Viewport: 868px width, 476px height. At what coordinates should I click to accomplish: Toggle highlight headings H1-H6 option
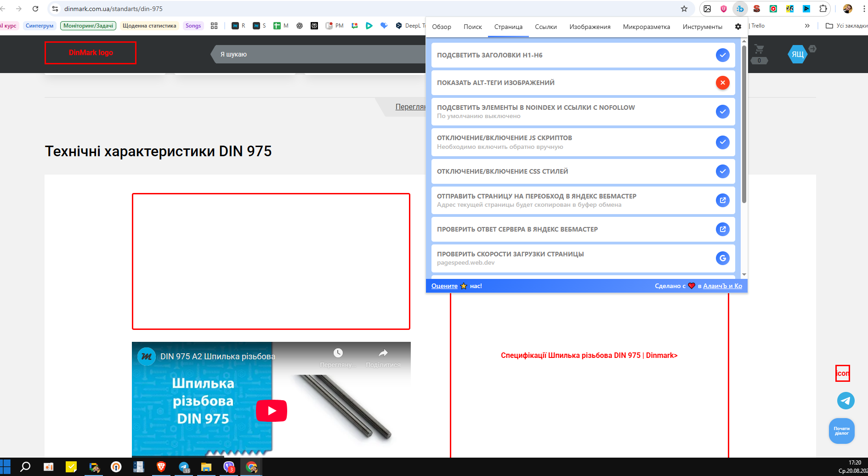tap(722, 55)
